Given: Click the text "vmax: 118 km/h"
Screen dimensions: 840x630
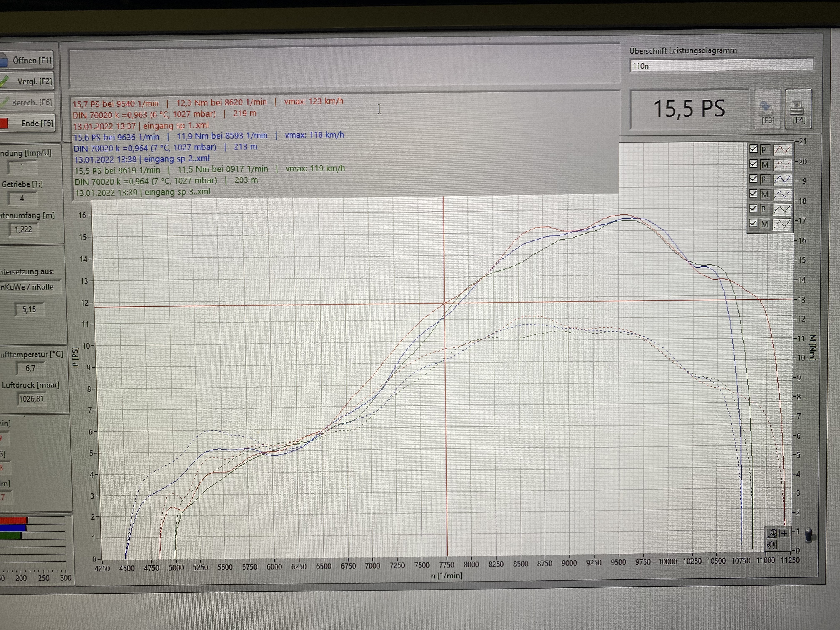Looking at the screenshot, I should pos(314,135).
